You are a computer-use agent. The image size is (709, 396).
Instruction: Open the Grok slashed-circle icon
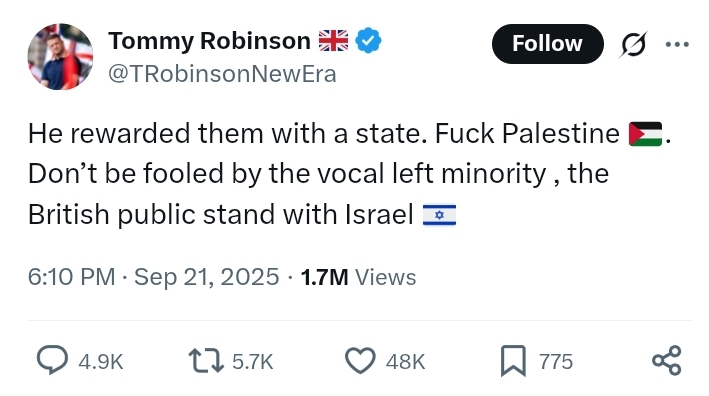(x=633, y=44)
